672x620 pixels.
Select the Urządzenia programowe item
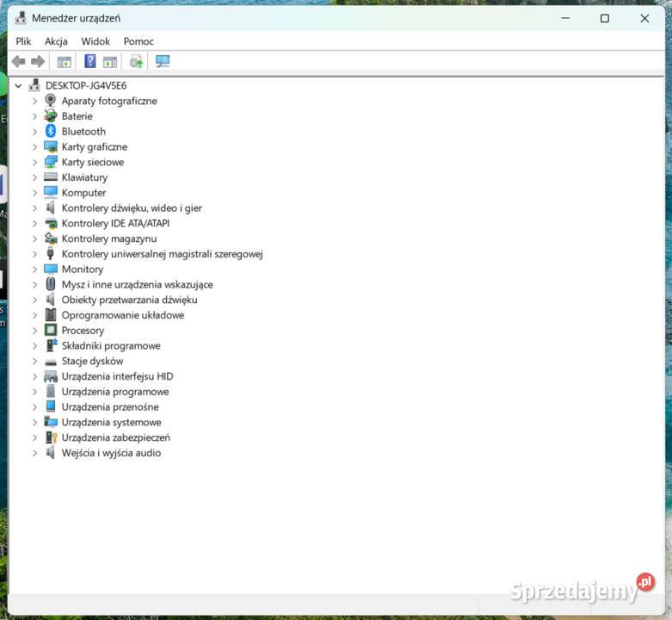114,392
